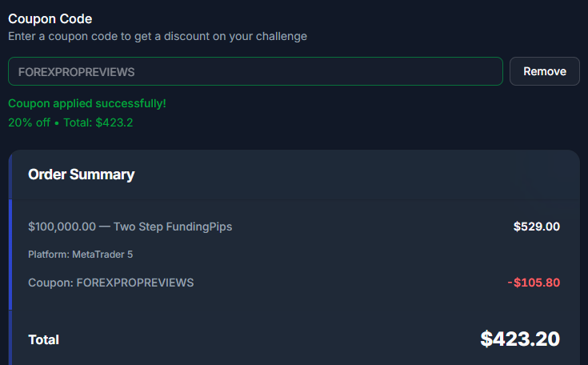
Task: Click the "Coupon Code" section heading
Action: (x=50, y=18)
